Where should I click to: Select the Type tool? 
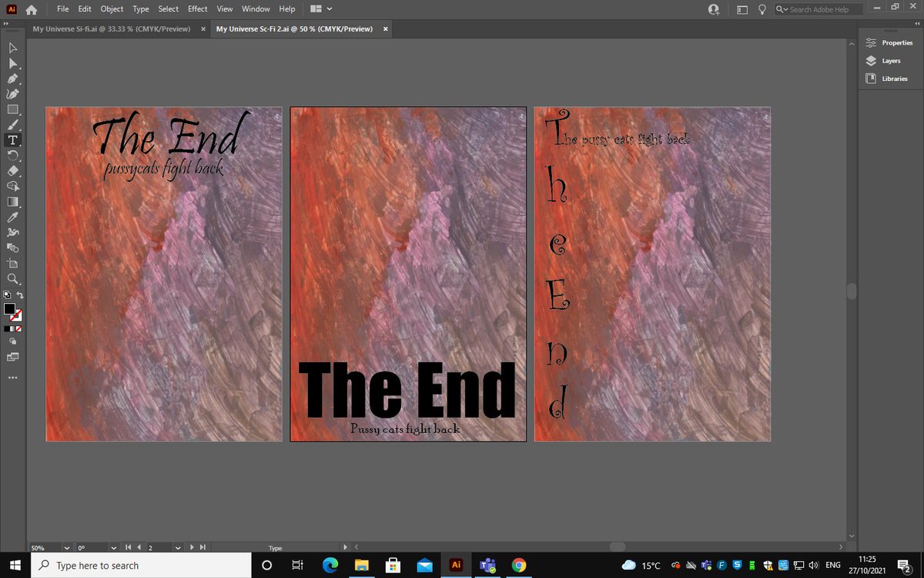point(12,140)
